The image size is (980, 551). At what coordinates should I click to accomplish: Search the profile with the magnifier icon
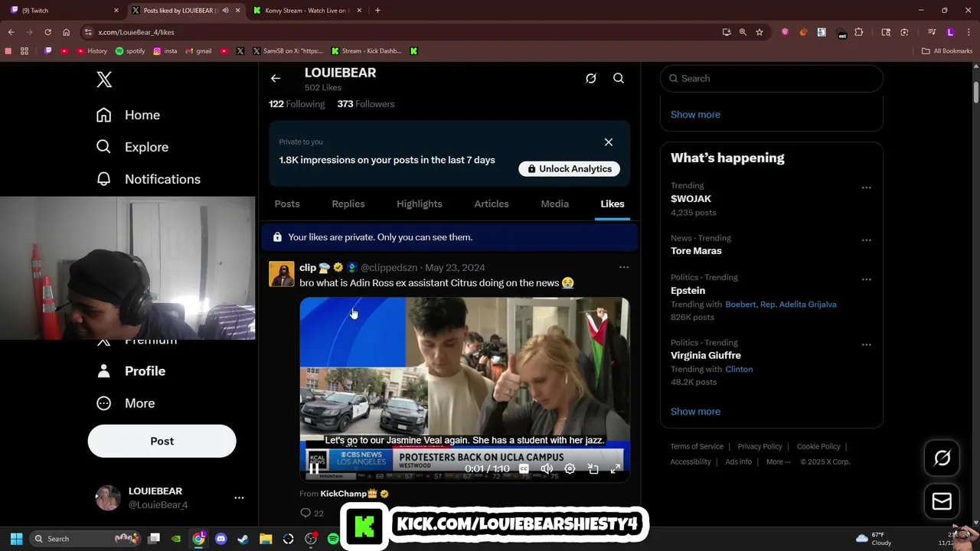(x=619, y=78)
